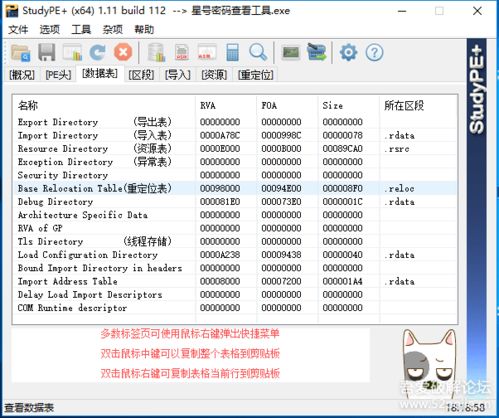Open a file with the folder icon
The height and width of the screenshot is (418, 499).
[20, 52]
